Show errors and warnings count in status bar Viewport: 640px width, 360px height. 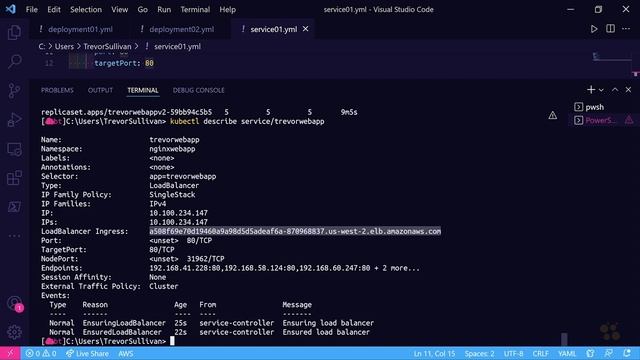coord(40,353)
